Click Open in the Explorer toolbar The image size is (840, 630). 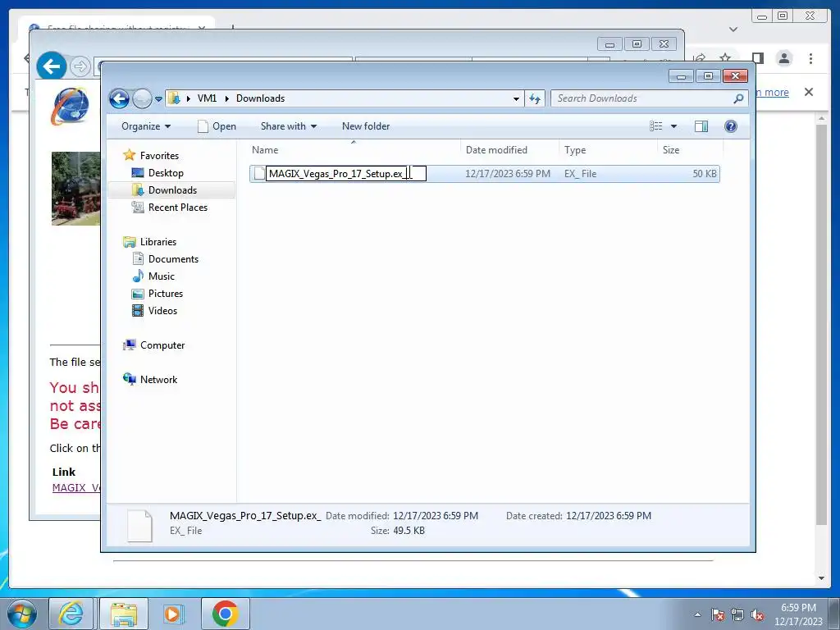[217, 126]
